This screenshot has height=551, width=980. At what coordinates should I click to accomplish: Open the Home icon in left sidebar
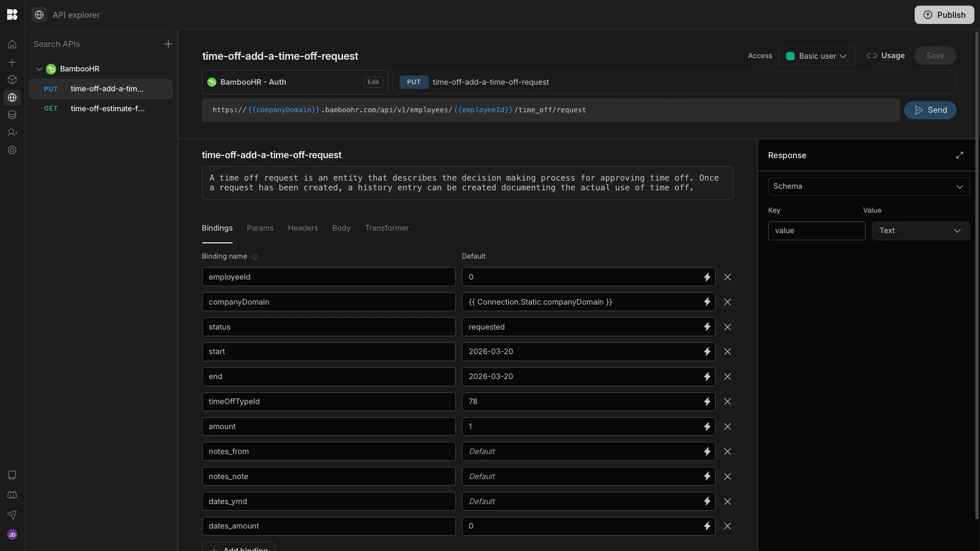pyautogui.click(x=12, y=44)
